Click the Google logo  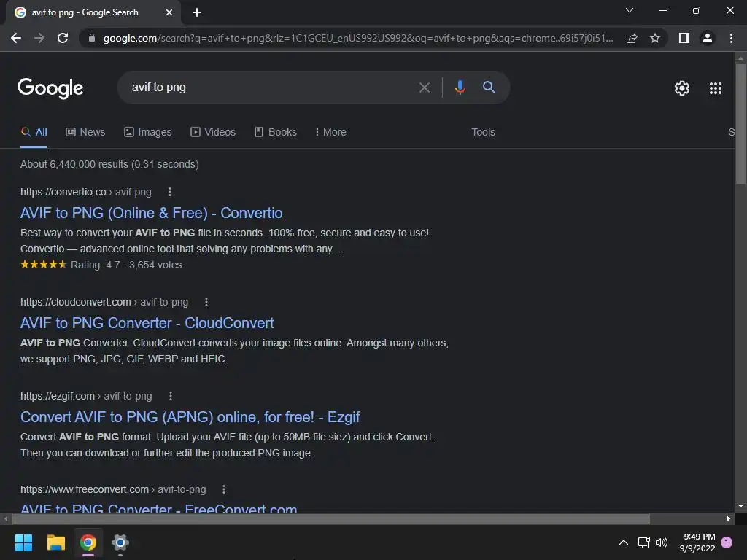[x=50, y=88]
